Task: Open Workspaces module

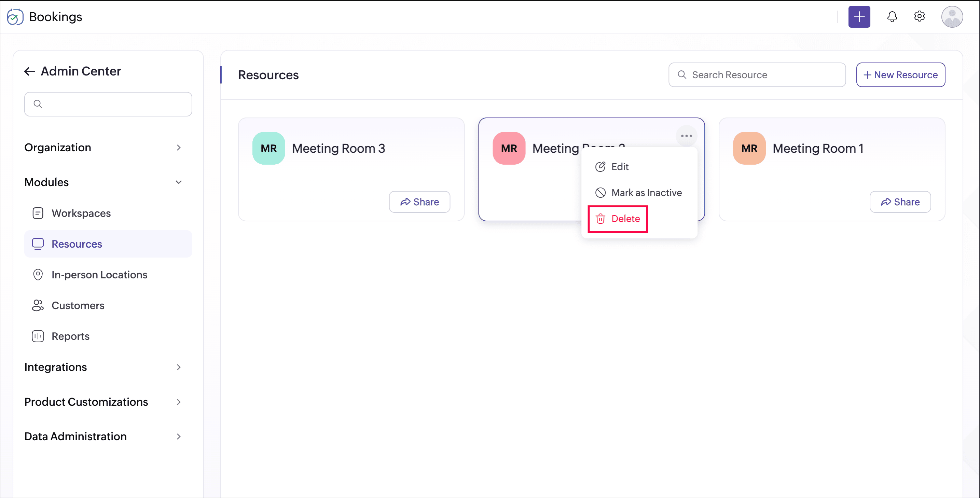Action: [108, 213]
